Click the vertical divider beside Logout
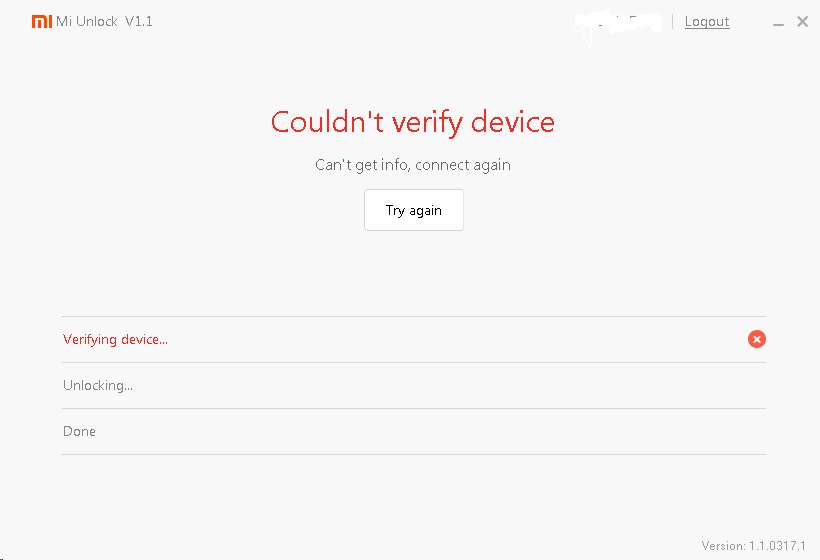Image resolution: width=820 pixels, height=560 pixels. pos(673,21)
